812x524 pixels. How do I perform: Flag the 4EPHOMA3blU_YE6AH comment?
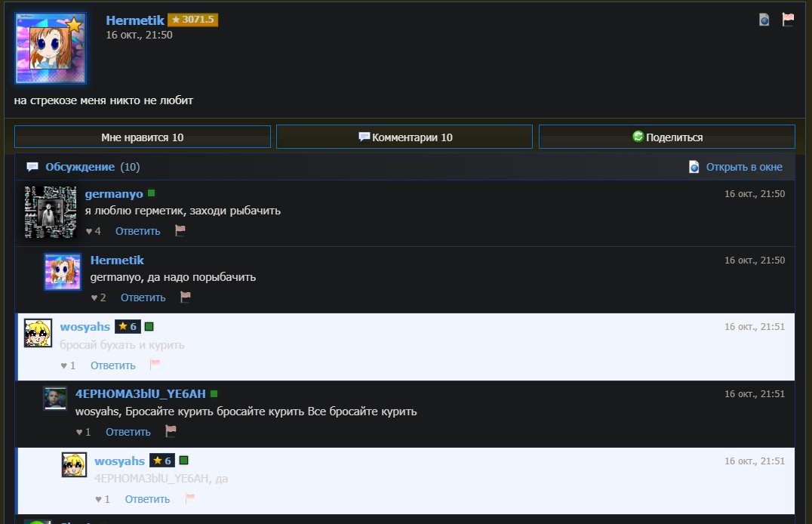coord(171,431)
